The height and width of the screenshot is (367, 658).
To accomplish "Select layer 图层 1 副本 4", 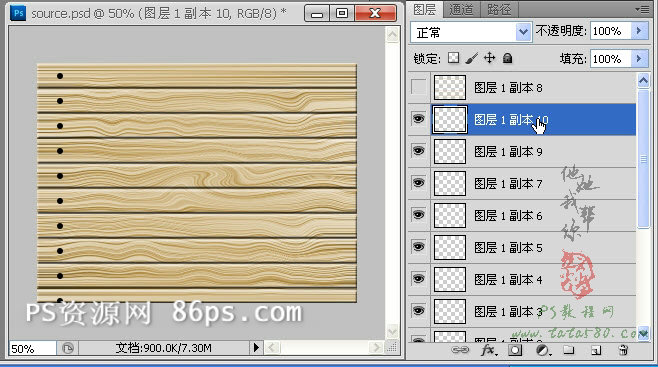I will (533, 279).
